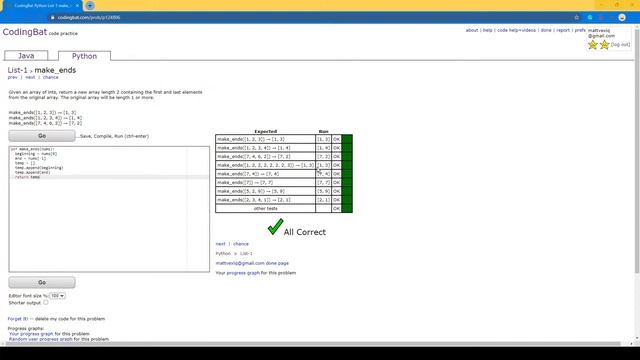
Task: Click next link below All Correct
Action: click(x=220, y=244)
